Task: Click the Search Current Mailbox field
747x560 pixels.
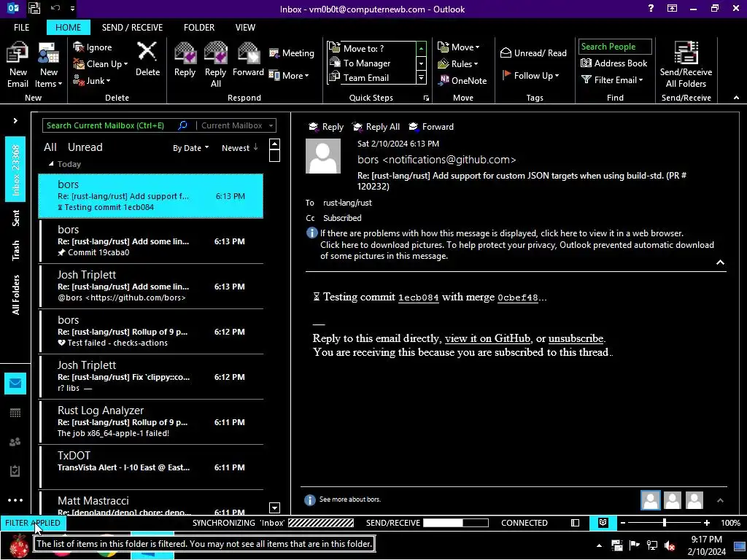Action: 111,125
